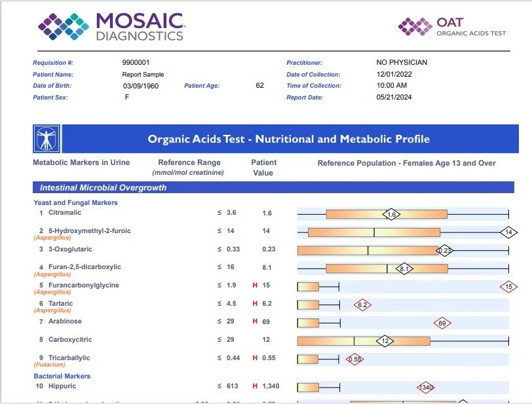The width and height of the screenshot is (532, 404).
Task: Click practitioner value NO PHYSICIAN
Action: (402, 62)
